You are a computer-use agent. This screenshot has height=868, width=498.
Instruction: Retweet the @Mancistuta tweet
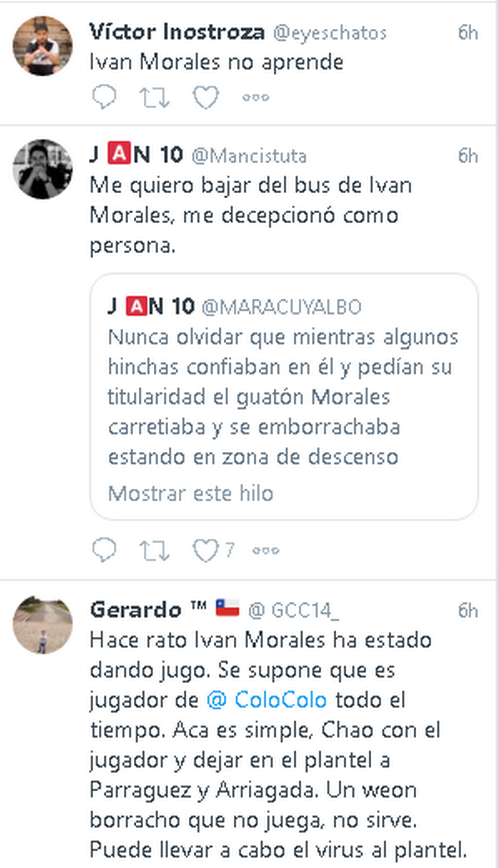click(154, 550)
